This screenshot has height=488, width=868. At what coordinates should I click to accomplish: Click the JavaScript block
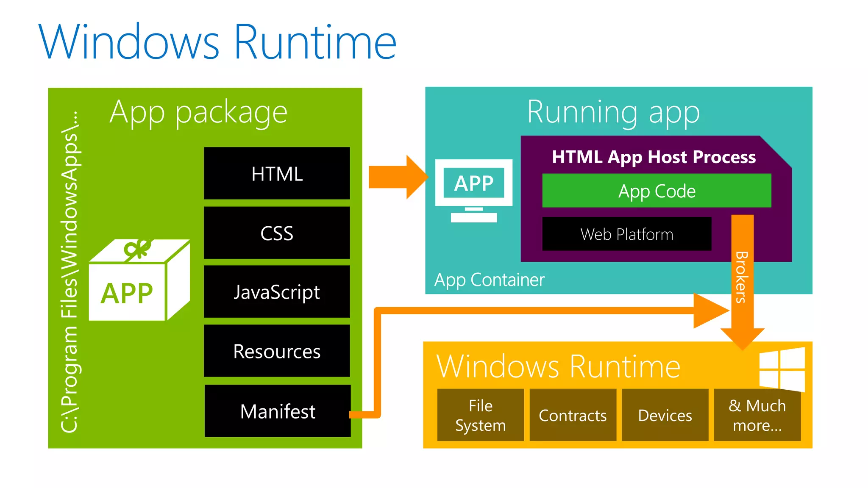277,291
